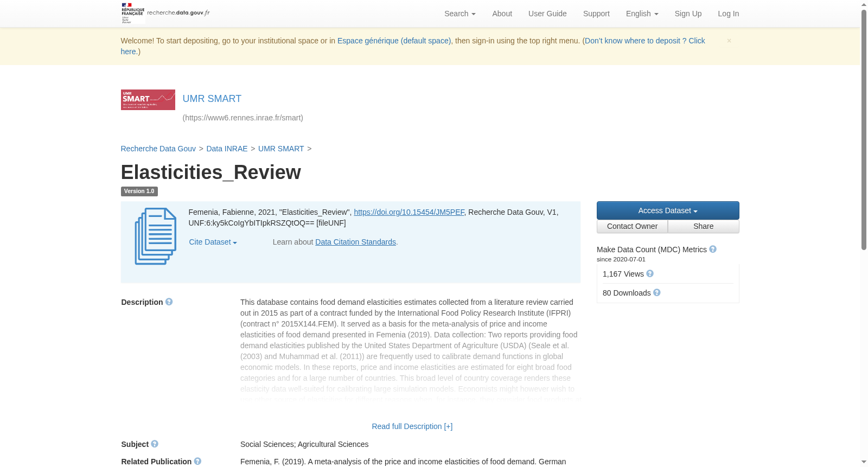Open the User Guide menu item
868x467 pixels.
tap(547, 14)
